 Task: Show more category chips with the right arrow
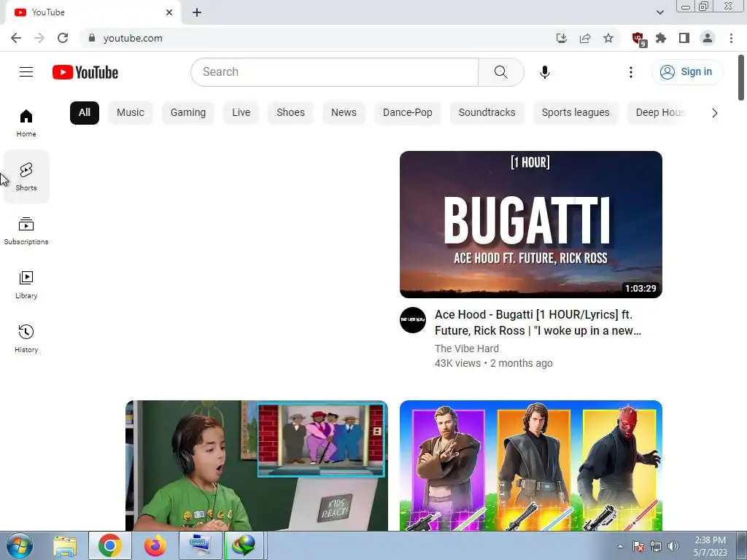tap(714, 113)
